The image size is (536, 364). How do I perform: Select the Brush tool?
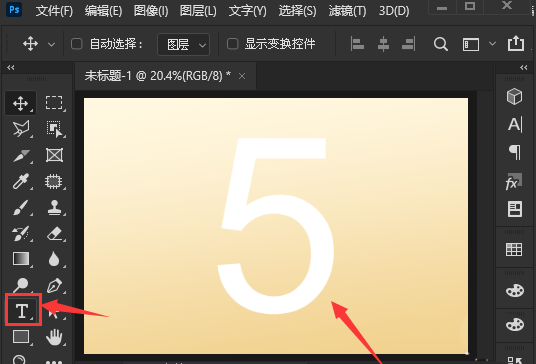[x=21, y=207]
